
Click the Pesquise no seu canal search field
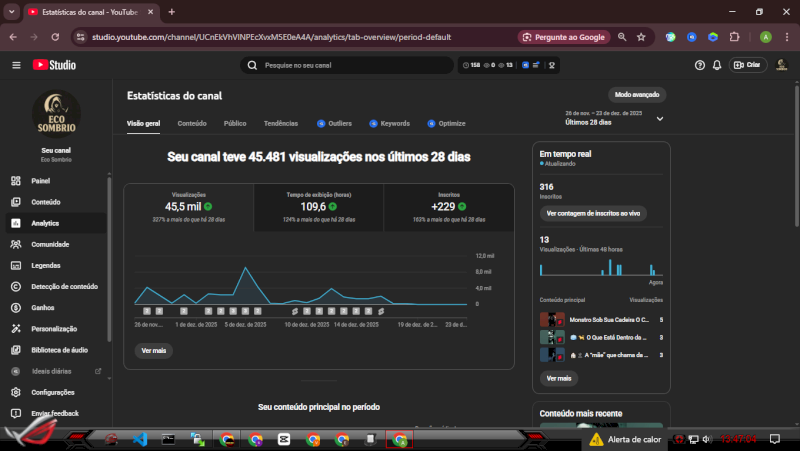[350, 65]
